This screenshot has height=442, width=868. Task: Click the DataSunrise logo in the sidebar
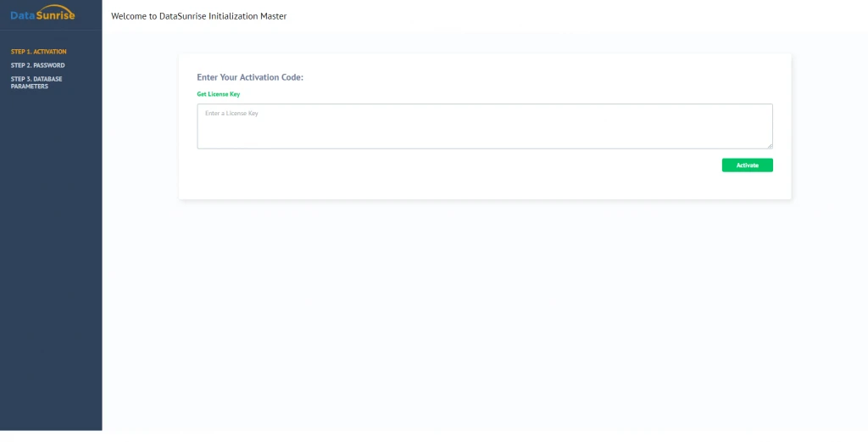click(42, 14)
